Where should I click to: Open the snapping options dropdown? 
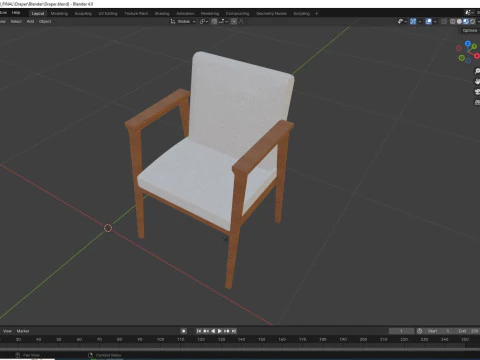[x=223, y=21]
